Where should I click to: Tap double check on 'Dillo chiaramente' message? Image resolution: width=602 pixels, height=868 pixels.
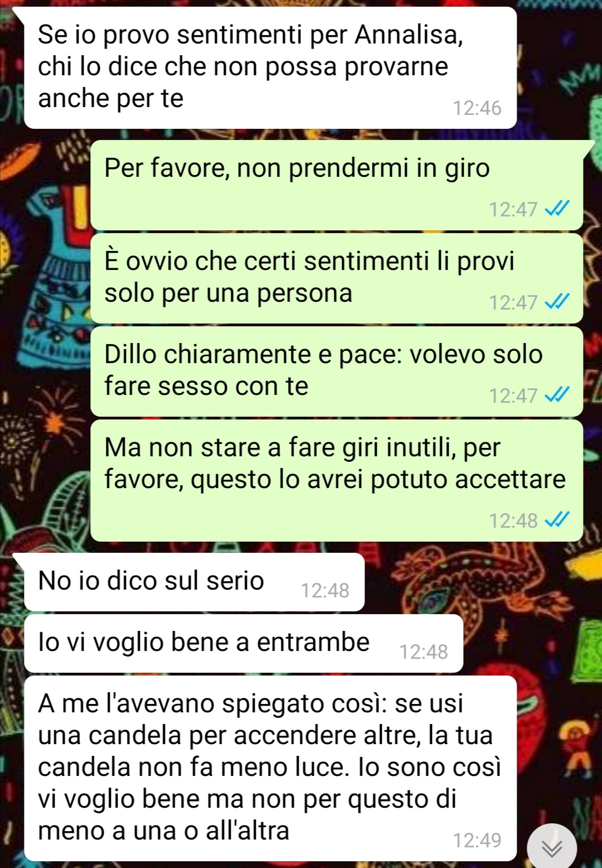click(557, 395)
